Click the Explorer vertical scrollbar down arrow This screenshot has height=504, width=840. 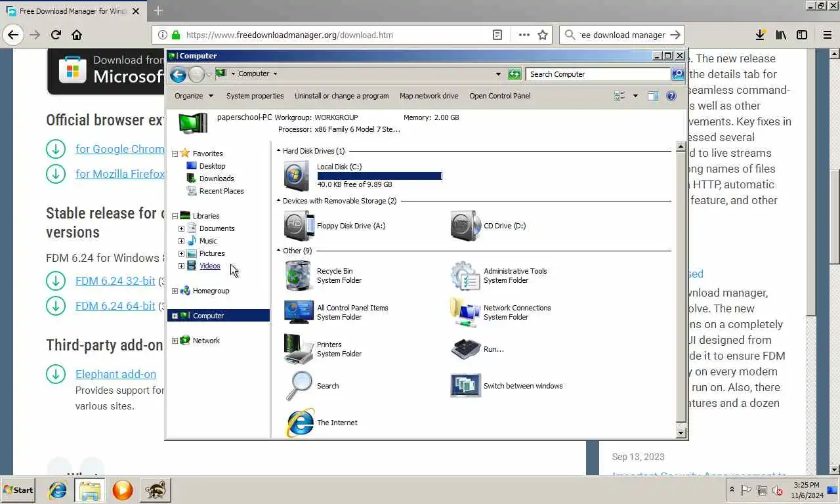coord(681,432)
